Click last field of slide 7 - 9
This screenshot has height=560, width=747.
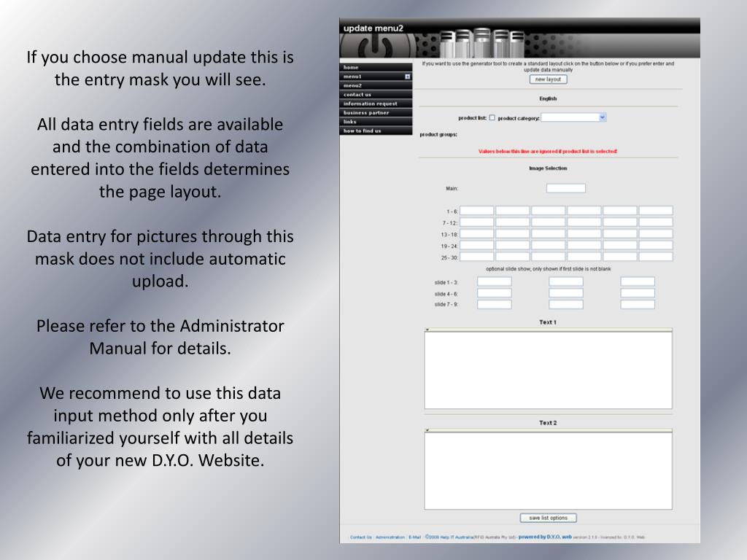coord(638,304)
